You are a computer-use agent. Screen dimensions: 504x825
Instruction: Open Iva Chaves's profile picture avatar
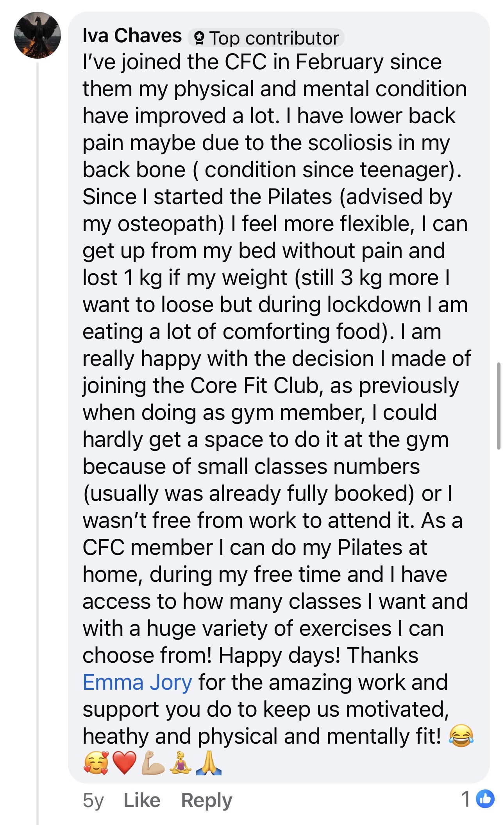pos(38,35)
